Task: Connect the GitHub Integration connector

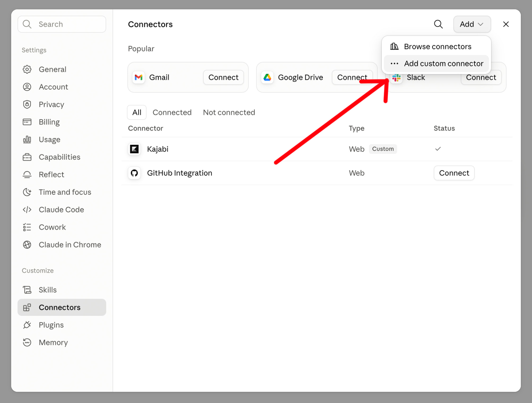Action: tap(454, 173)
